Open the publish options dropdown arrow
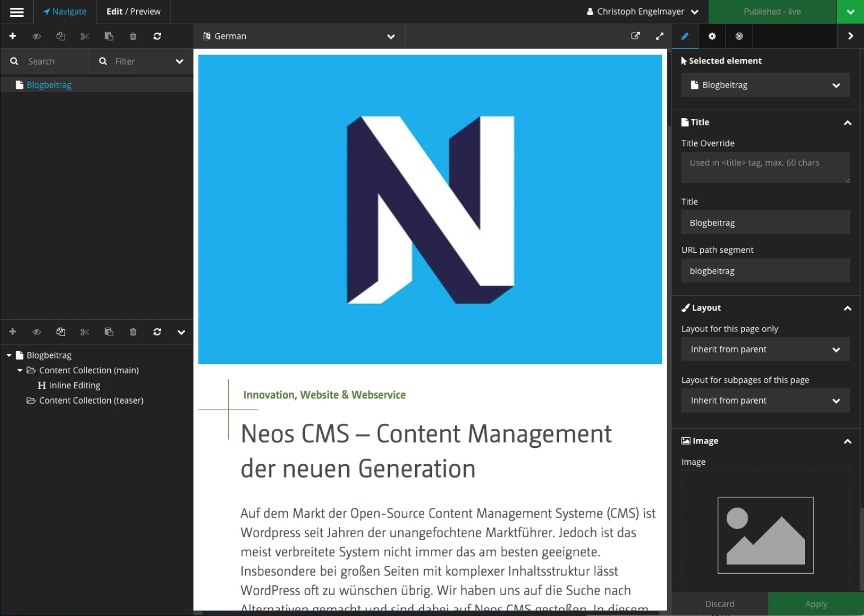Screen dimensions: 864x616 [x=850, y=12]
